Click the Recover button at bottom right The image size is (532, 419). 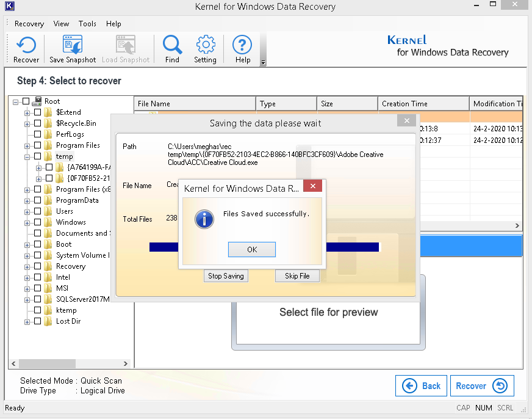tap(482, 386)
